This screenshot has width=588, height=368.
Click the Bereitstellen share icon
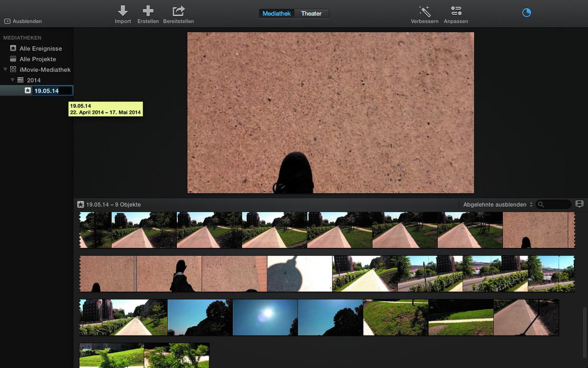[179, 11]
